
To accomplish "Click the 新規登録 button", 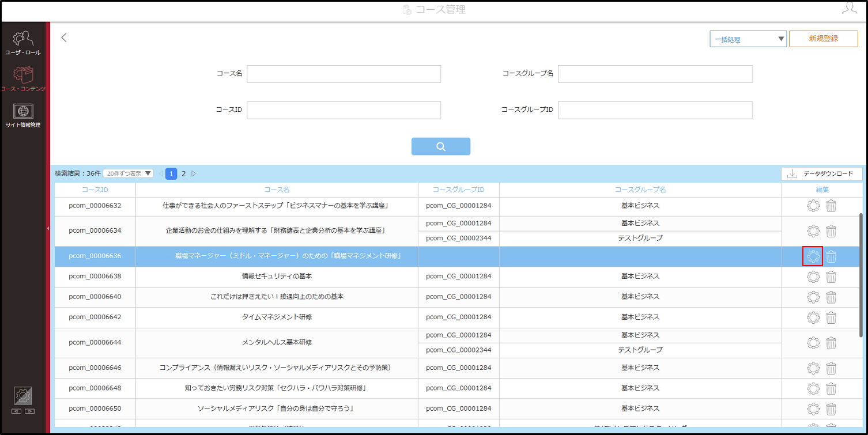I will [823, 39].
